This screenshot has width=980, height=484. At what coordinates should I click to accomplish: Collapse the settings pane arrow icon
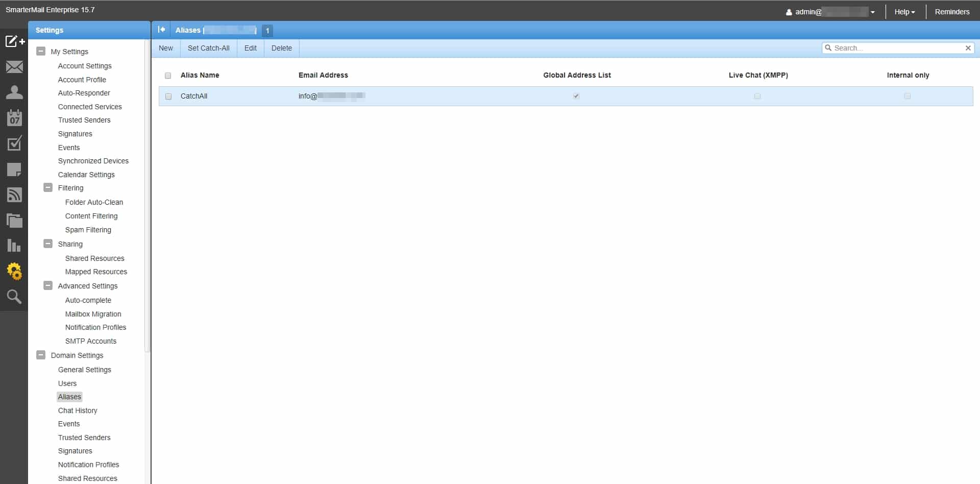tap(161, 30)
